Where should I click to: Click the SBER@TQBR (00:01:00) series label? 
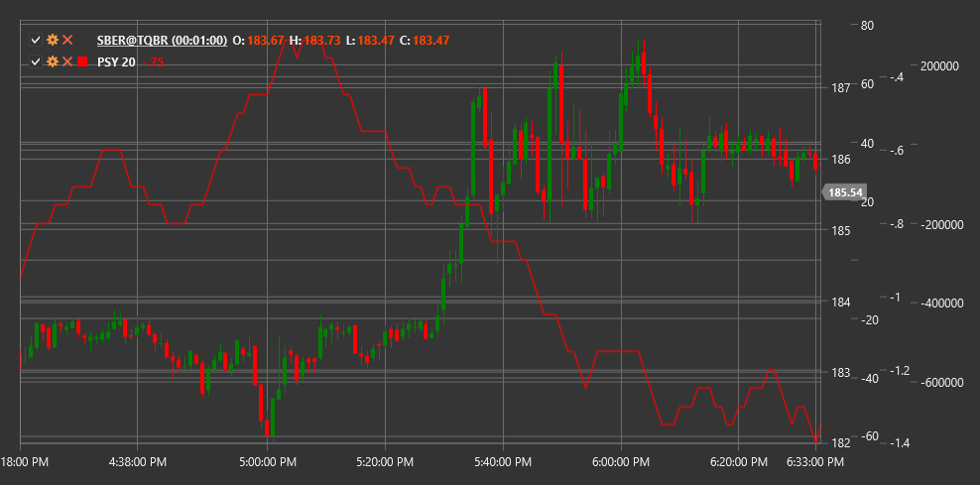pos(162,41)
